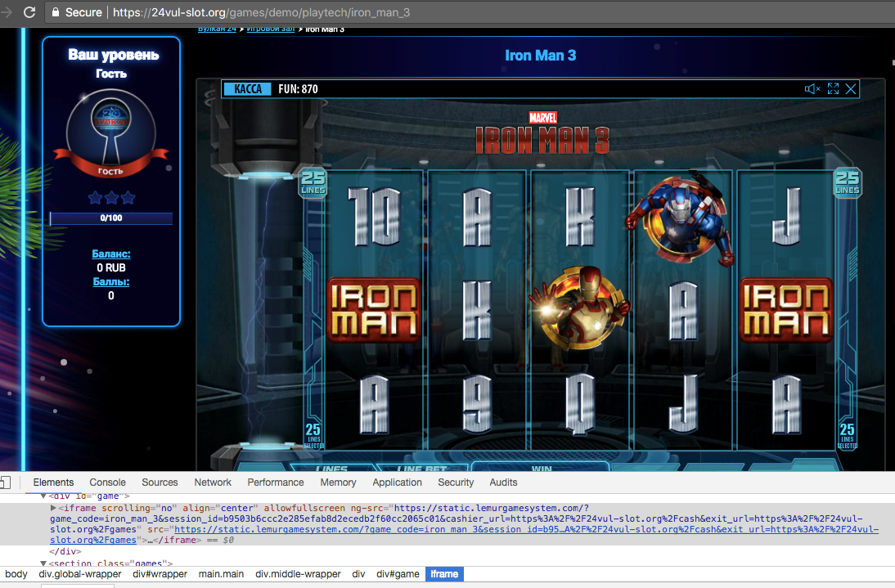895x588 pixels.
Task: Enter fullscreen with the expand arrows icon
Action: pyautogui.click(x=834, y=89)
